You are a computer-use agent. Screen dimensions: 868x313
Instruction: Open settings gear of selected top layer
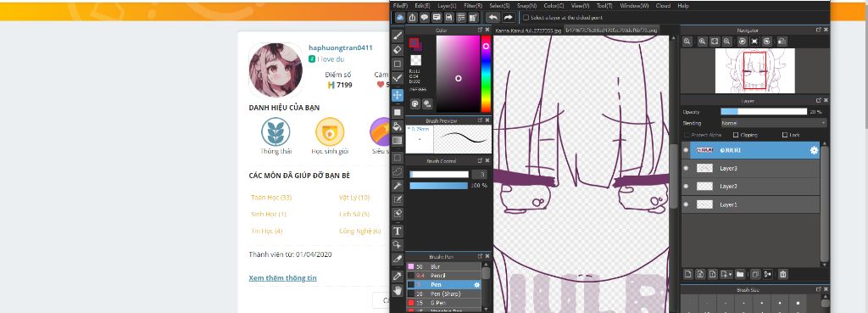click(814, 150)
